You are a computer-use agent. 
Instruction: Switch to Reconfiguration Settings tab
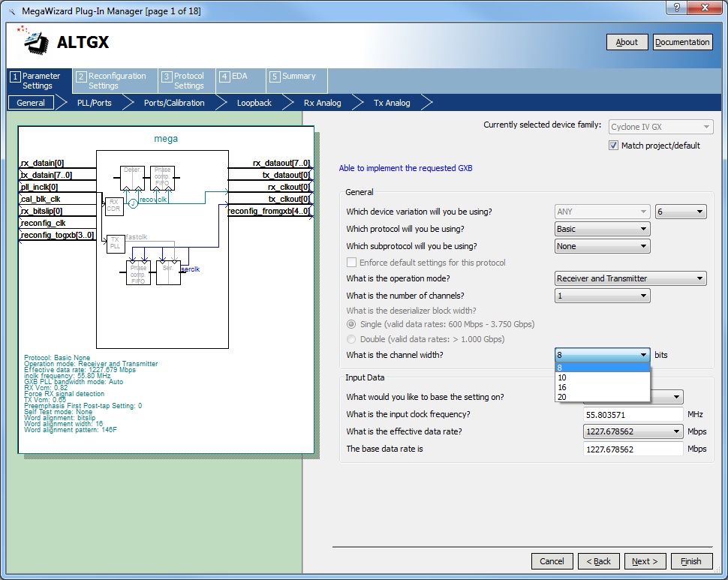115,81
